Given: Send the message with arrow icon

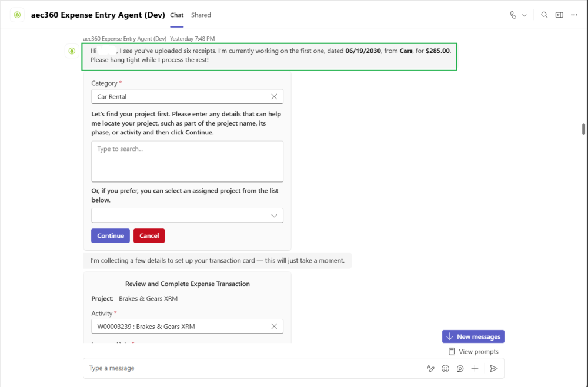Looking at the screenshot, I should click(494, 368).
